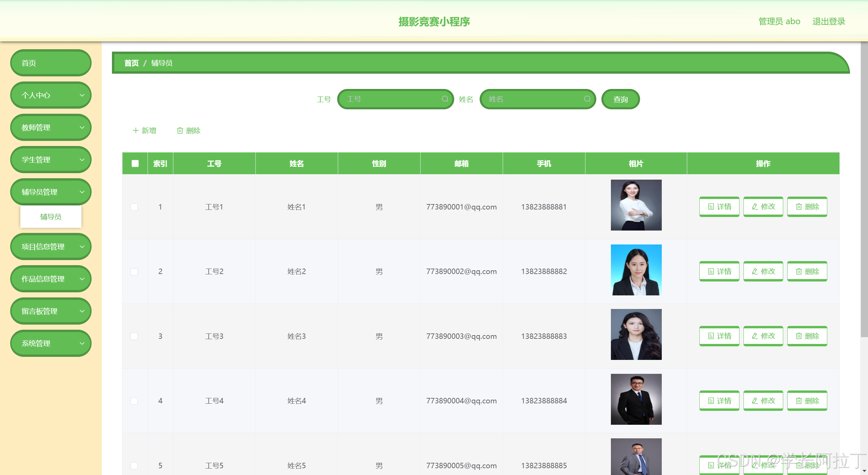
Task: Open 详情 for row 工号1
Action: [x=719, y=206]
